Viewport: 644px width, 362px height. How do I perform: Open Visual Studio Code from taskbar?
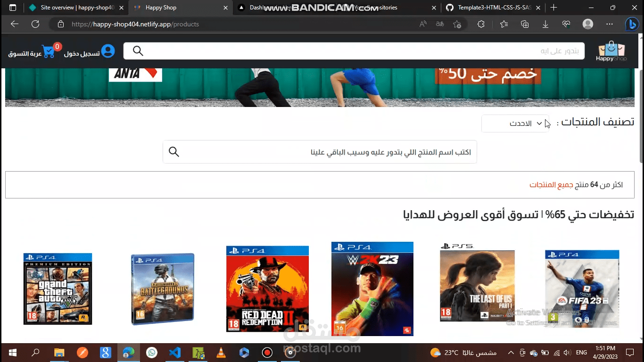tap(175, 353)
